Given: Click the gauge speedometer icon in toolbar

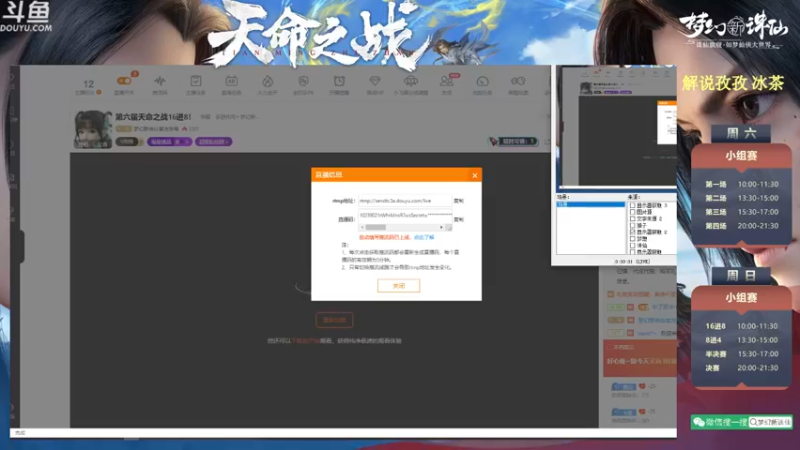Looking at the screenshot, I should click(x=482, y=81).
